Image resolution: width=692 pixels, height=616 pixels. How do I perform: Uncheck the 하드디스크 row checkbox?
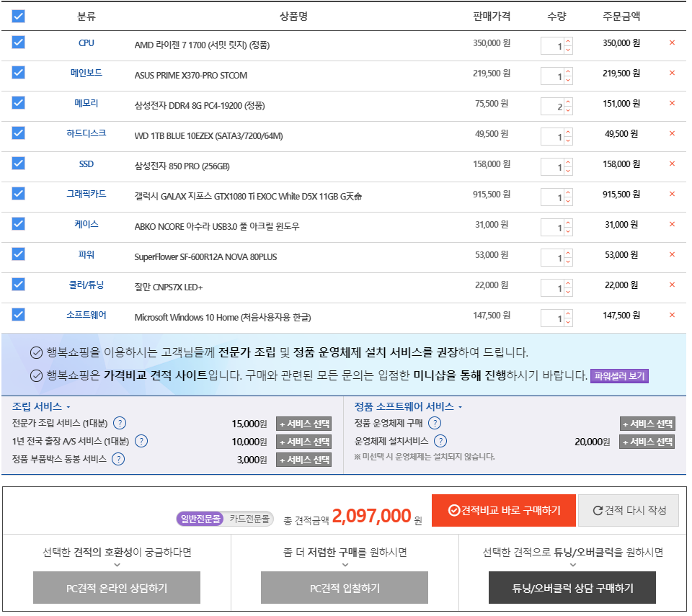(x=18, y=134)
